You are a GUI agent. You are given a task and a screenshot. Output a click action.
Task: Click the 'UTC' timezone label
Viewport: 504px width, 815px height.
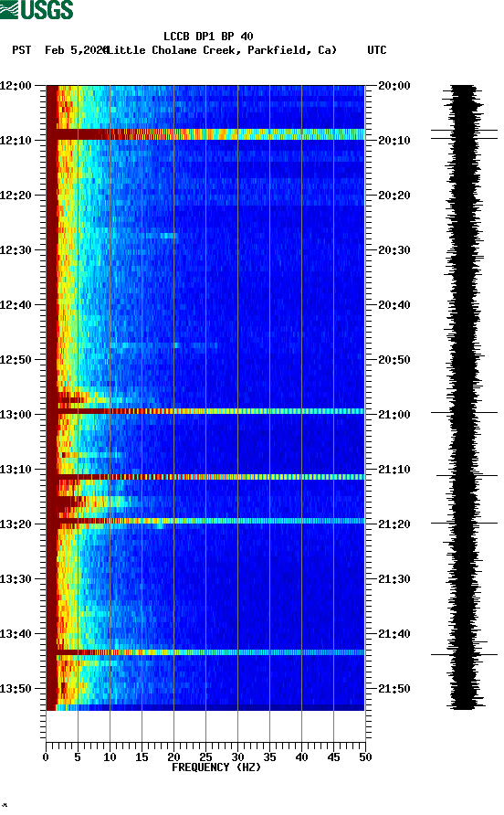[x=377, y=50]
